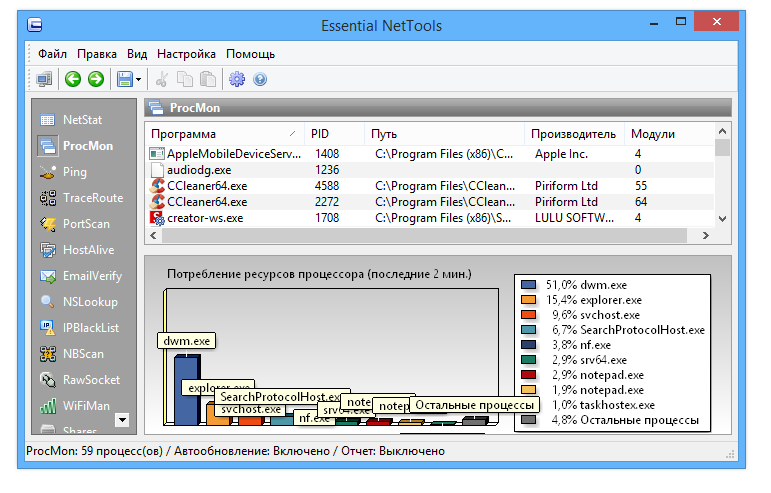
Task: Click the Cut scissors icon
Action: [162, 79]
